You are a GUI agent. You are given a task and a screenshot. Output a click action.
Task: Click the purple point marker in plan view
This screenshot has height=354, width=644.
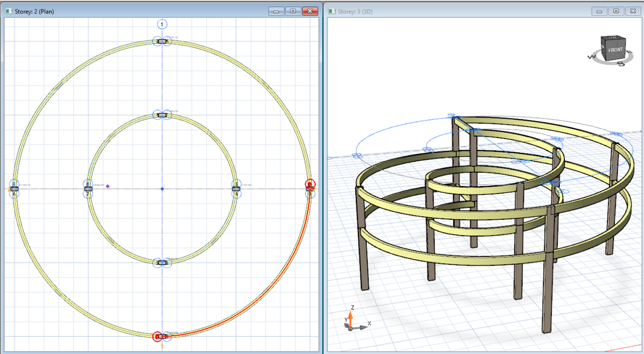(108, 186)
